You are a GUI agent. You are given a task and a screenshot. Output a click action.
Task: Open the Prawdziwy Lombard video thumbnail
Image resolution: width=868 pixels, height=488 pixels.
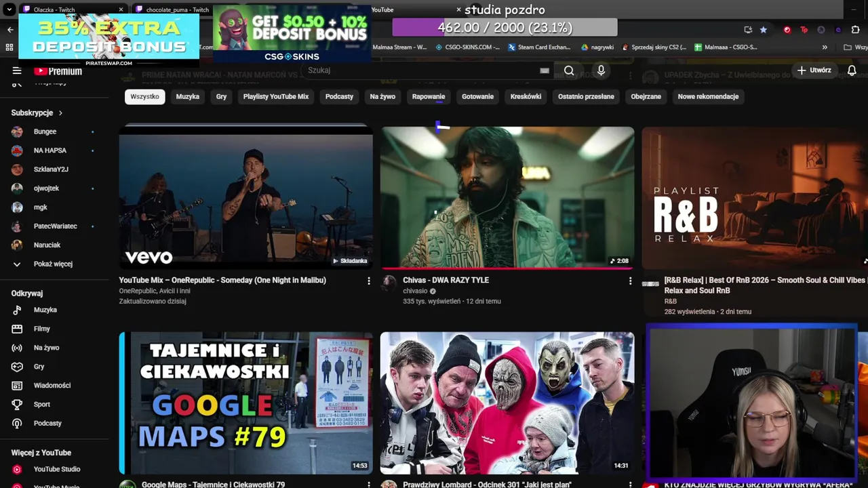pos(507,403)
